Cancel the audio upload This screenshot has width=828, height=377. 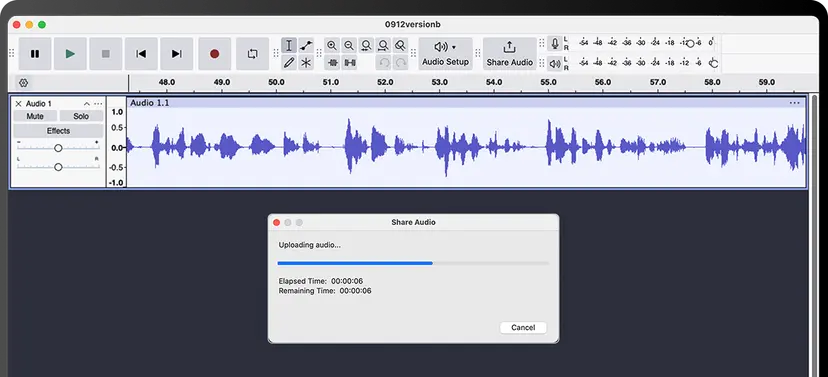click(x=523, y=327)
